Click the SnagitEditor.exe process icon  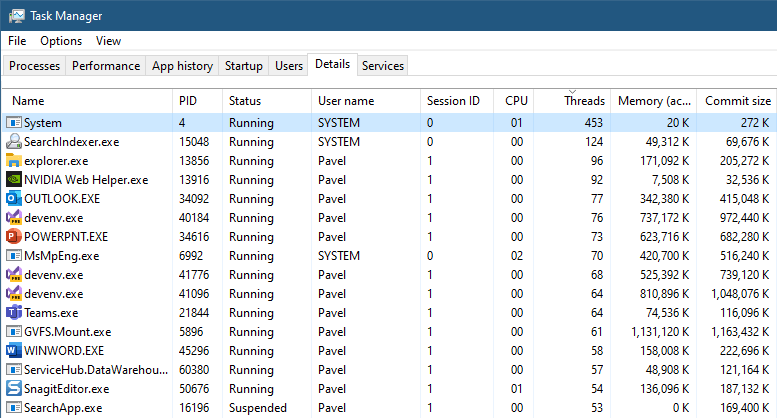pos(14,389)
